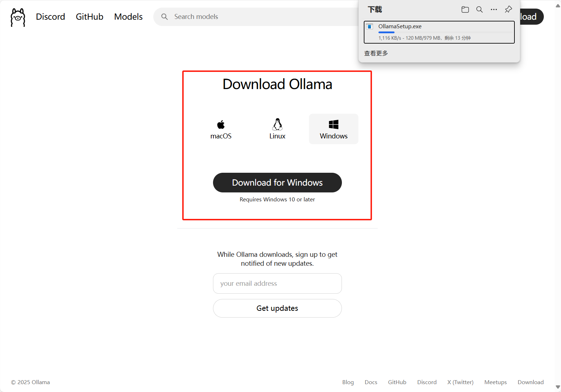
Task: Open the downloads folder icon in the download panel
Action: (465, 10)
